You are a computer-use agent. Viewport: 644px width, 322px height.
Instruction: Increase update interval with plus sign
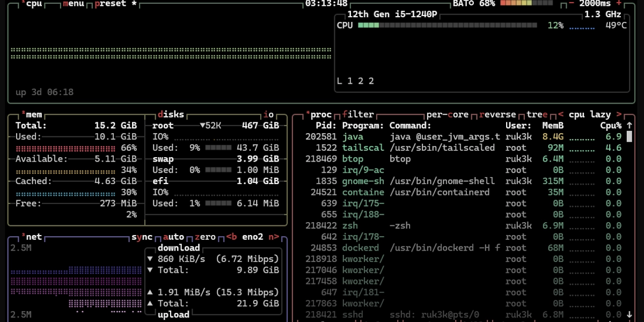tap(619, 3)
